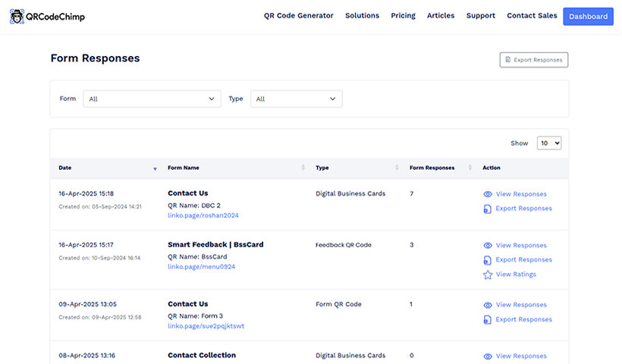Click Export Responses for Smart Feedback
622x364 pixels.
tap(523, 259)
